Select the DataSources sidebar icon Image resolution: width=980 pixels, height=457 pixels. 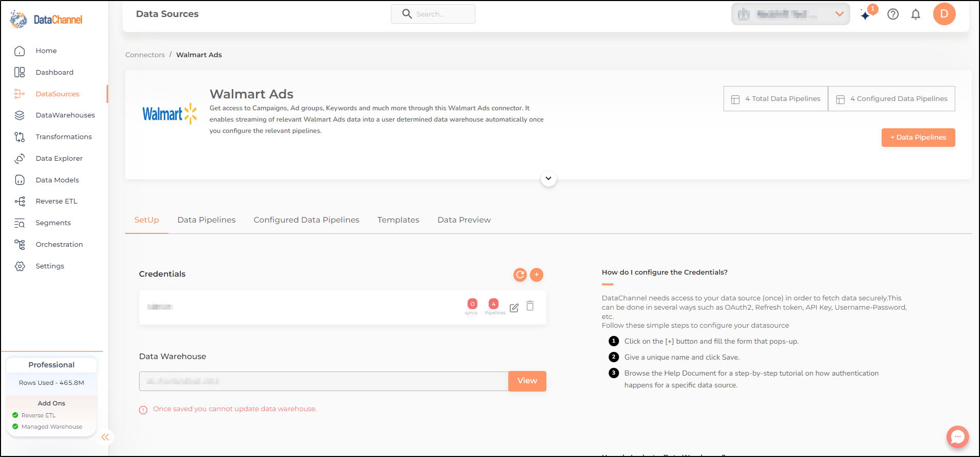click(x=20, y=94)
